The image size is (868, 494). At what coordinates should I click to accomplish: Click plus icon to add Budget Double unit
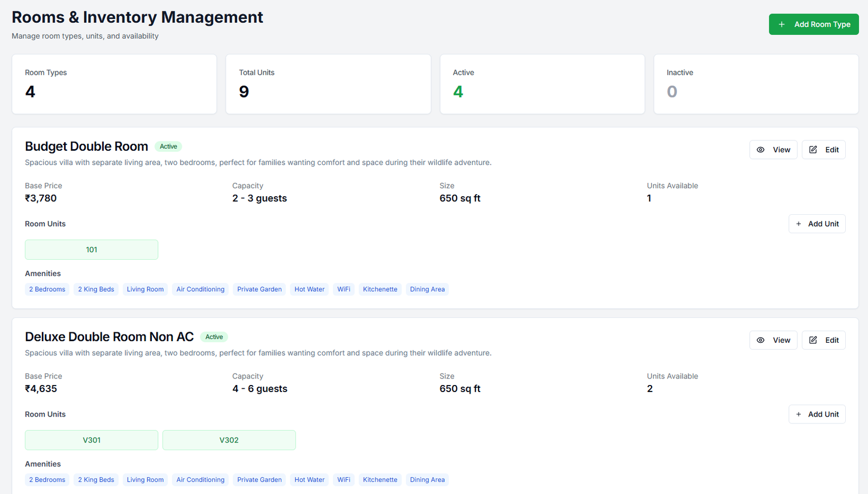click(x=799, y=224)
